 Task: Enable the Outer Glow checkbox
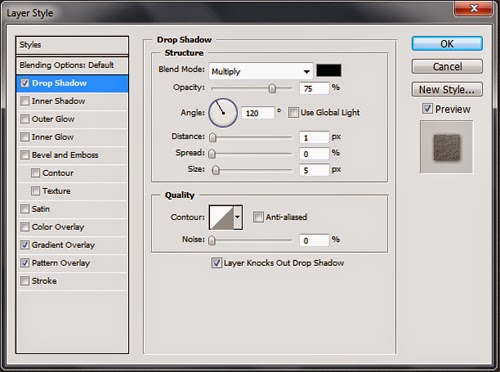[25, 119]
